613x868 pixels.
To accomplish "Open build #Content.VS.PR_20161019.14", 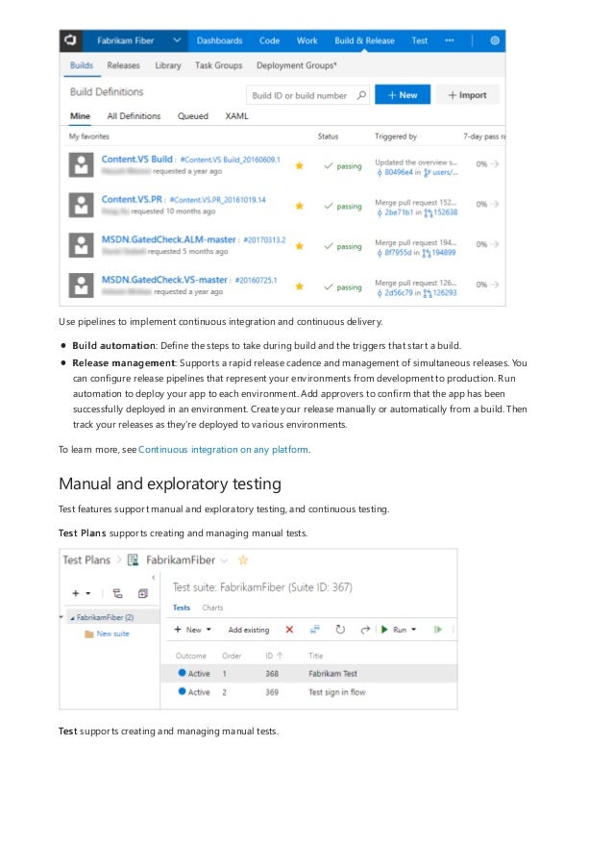I will click(x=217, y=200).
